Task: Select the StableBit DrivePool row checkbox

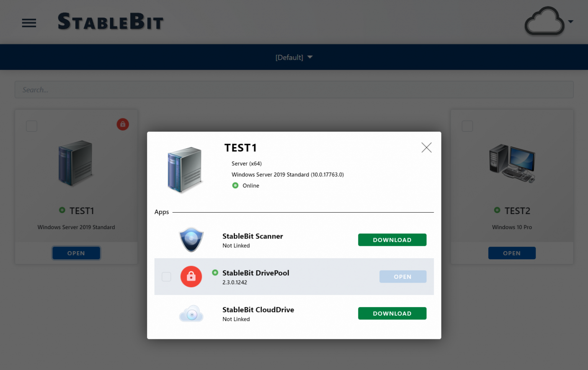Action: pos(166,277)
